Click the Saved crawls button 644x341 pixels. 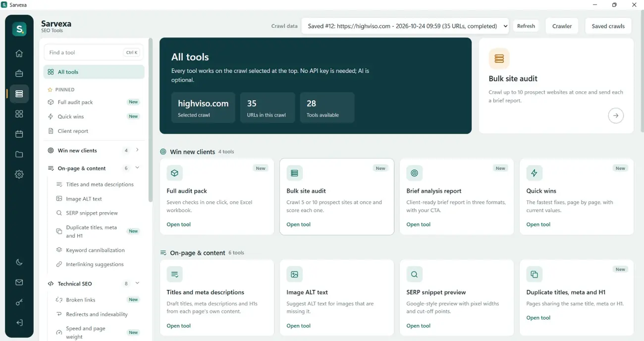608,26
